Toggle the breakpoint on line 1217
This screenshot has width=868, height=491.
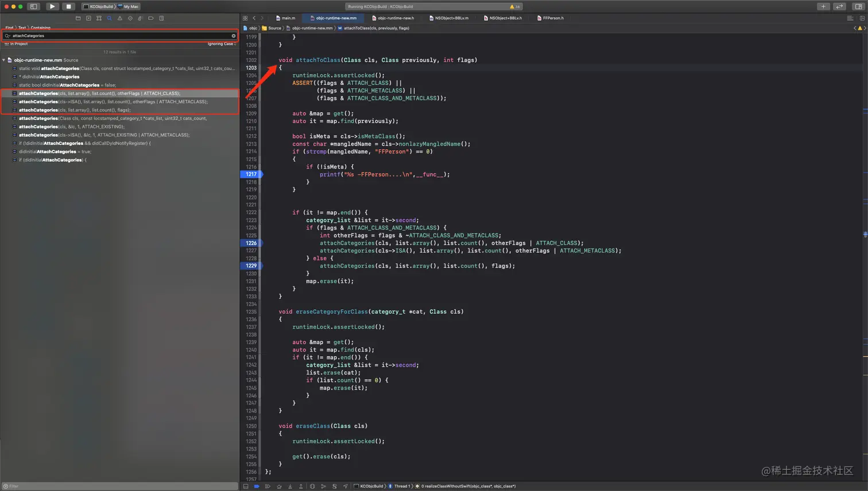point(251,174)
